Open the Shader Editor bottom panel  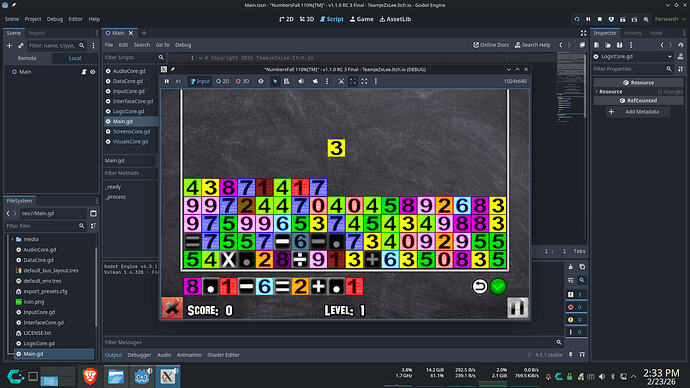point(223,355)
